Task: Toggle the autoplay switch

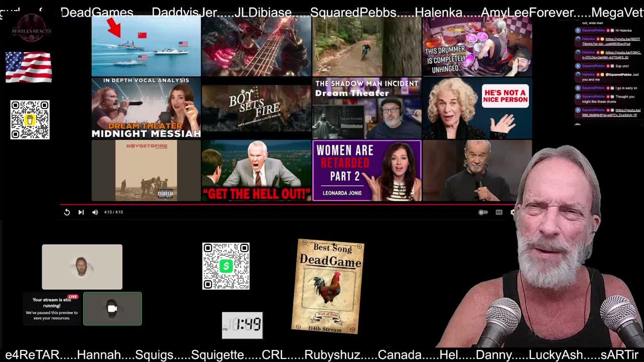Action: (x=483, y=212)
